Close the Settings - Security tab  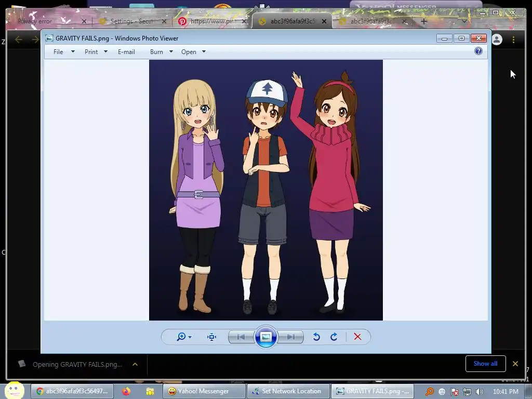[164, 21]
